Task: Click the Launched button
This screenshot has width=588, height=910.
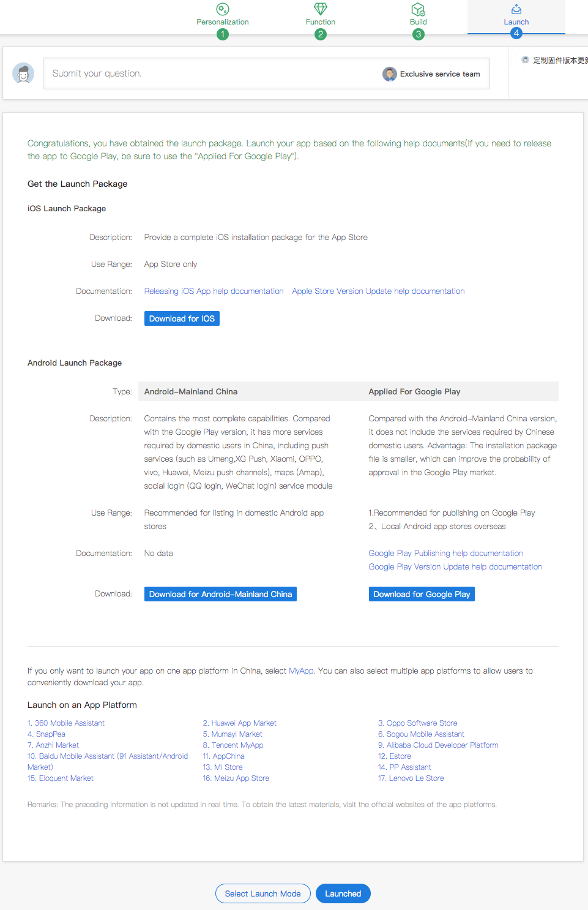Action: coord(343,893)
